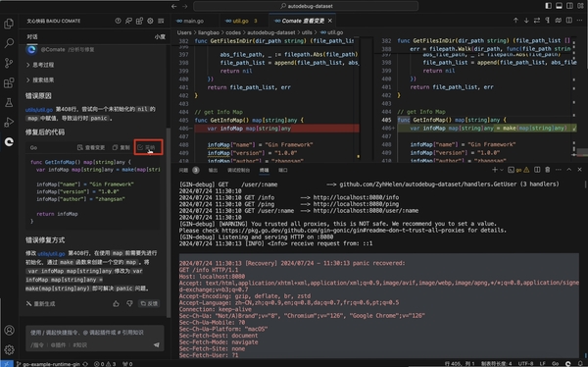
Task: Switch to the main.go editor tab
Action: (x=190, y=21)
